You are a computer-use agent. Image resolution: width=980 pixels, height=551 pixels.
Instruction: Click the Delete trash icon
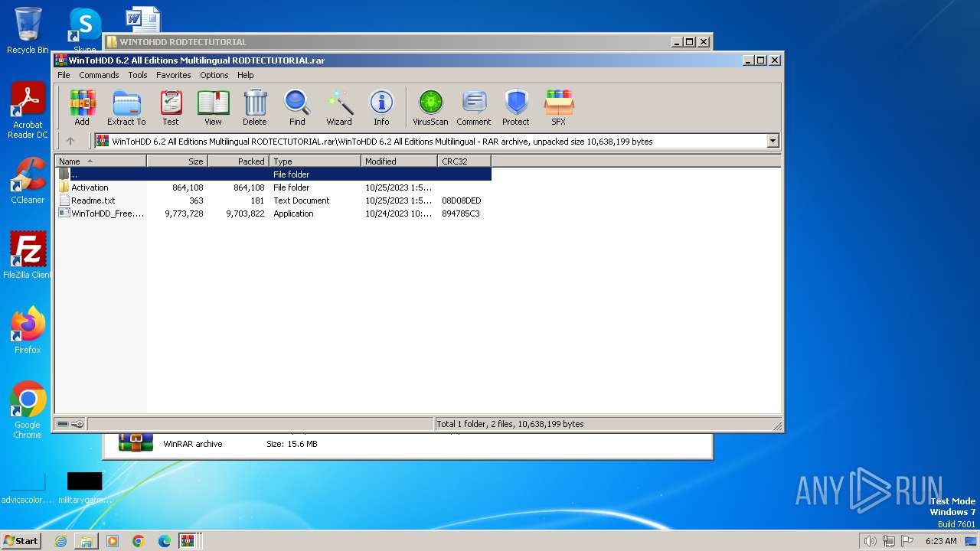pyautogui.click(x=255, y=107)
